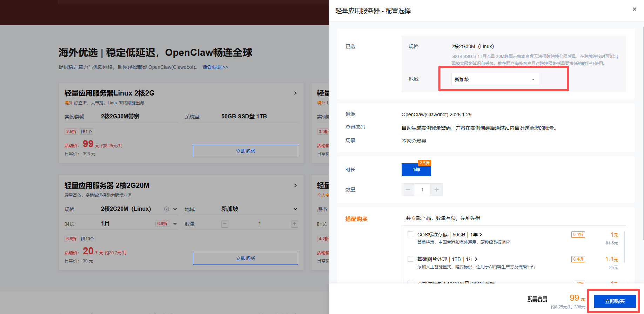
Task: Click the arrow icon on the Linux 2核2G card
Action: (295, 93)
